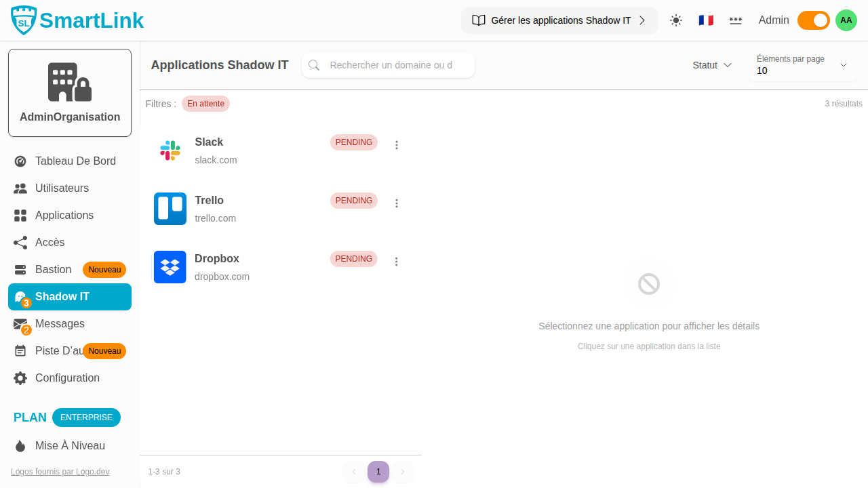Click the light theme sun icon
Screen dimensions: 868x488
[676, 20]
